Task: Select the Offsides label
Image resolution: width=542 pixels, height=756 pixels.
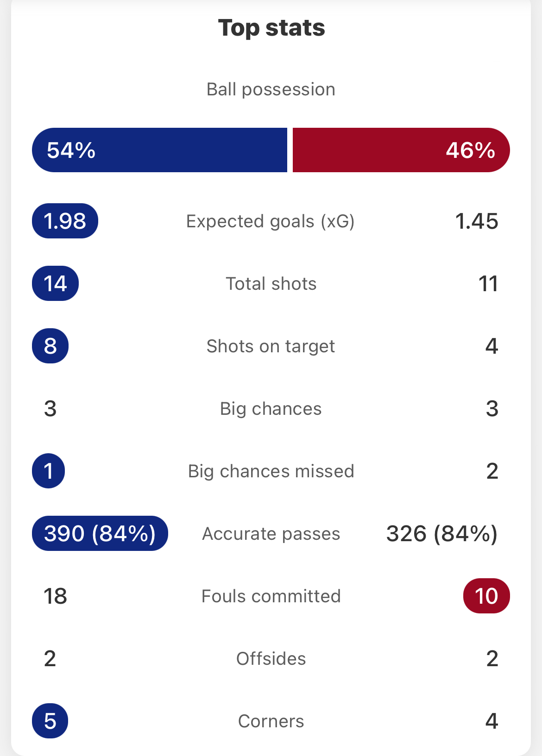Action: [x=271, y=659]
